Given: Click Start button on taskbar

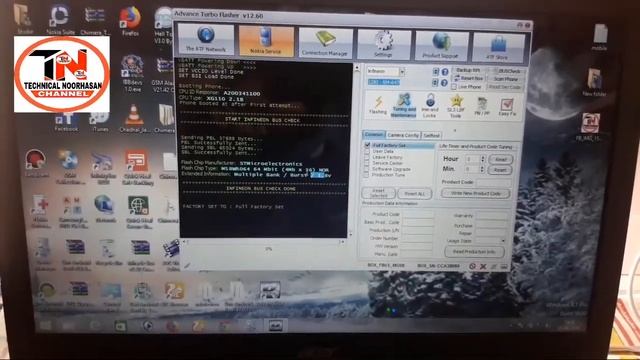Looking at the screenshot, I should tap(45, 325).
